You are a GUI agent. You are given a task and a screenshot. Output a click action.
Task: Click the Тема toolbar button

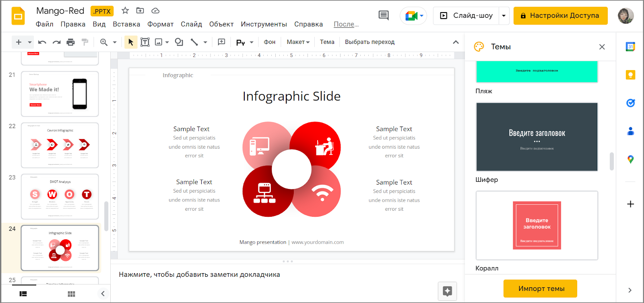coord(327,42)
